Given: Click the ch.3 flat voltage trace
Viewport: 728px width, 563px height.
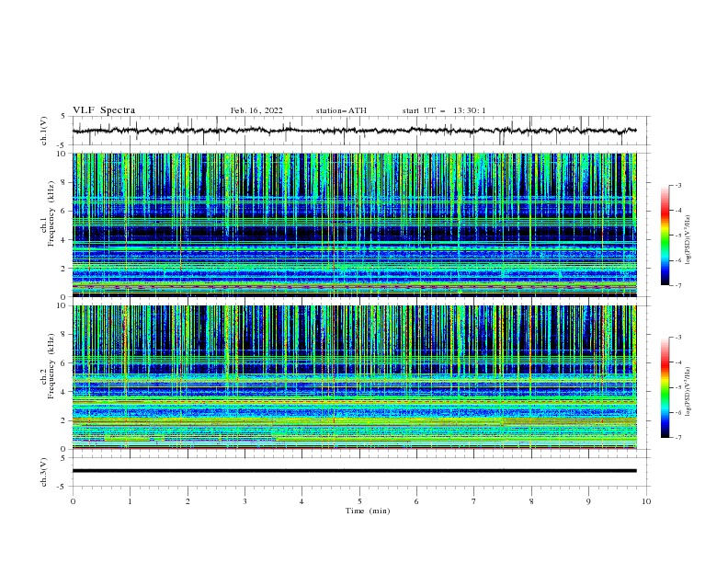Looking at the screenshot, I should click(354, 471).
